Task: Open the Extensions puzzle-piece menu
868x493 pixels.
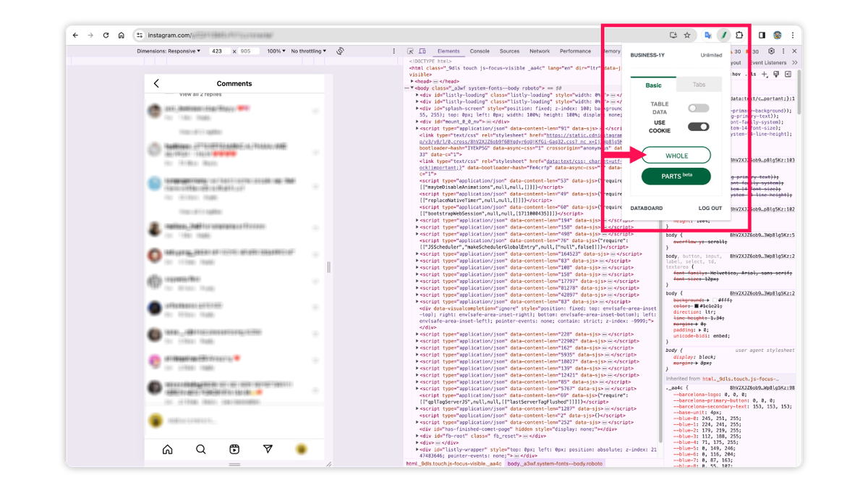Action: click(x=739, y=35)
